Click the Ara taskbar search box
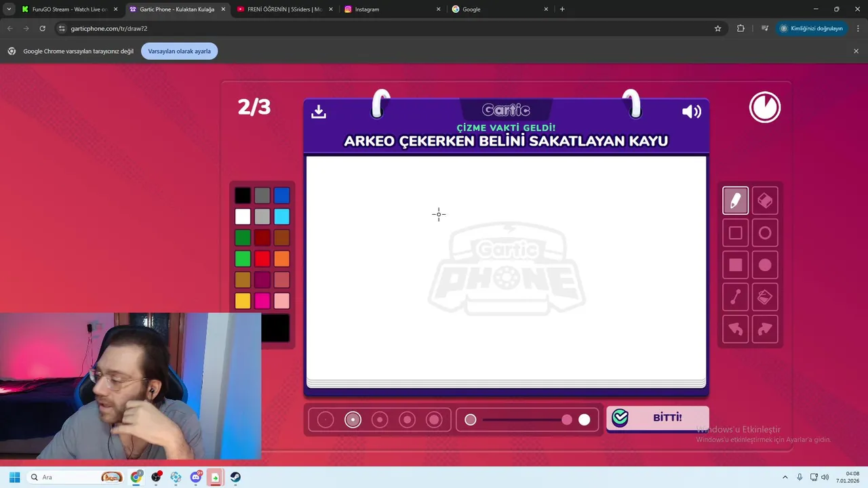The image size is (868, 488). [75, 477]
